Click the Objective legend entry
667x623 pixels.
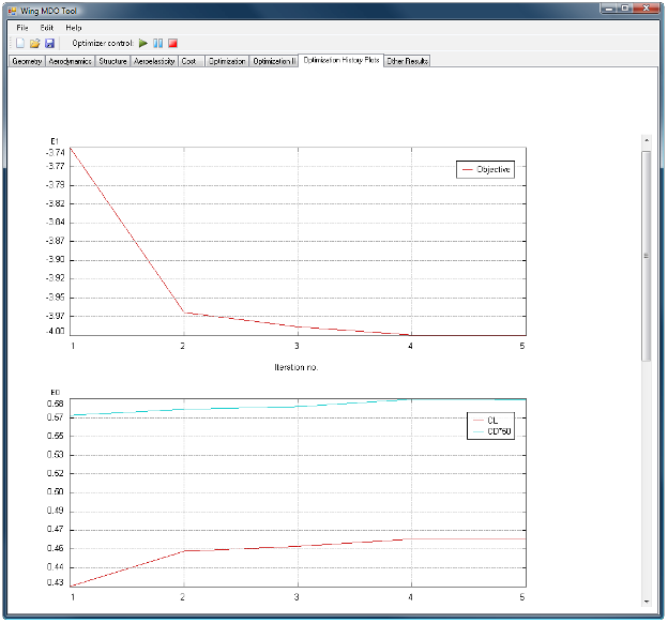(486, 169)
